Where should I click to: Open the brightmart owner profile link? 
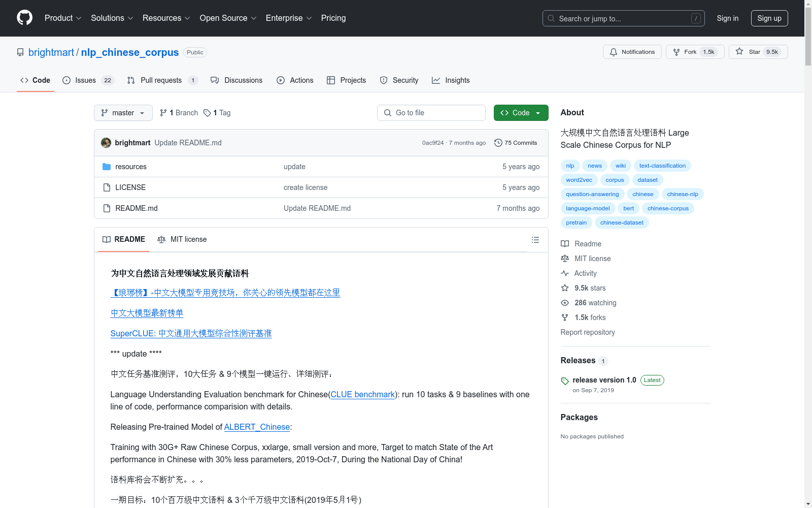[x=51, y=52]
